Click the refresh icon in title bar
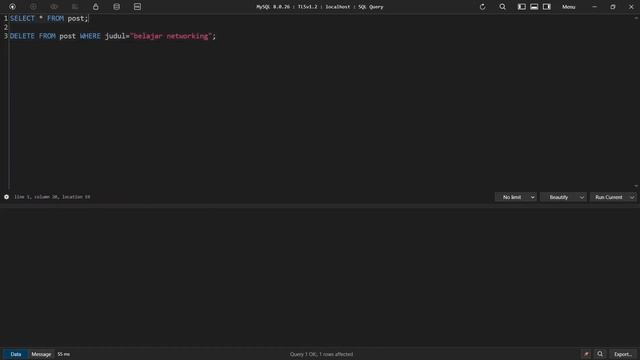 [x=482, y=7]
